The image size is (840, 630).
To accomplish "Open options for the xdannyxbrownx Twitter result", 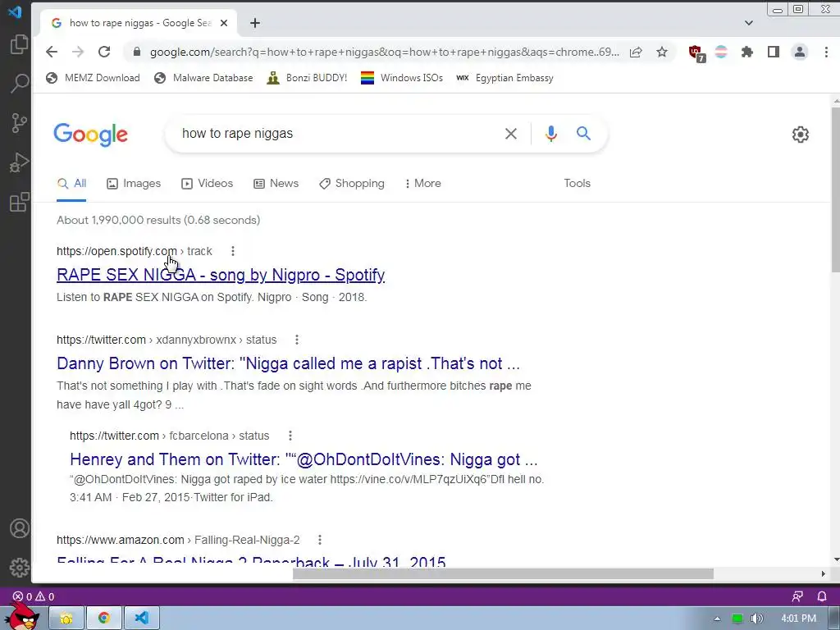I will click(x=297, y=340).
